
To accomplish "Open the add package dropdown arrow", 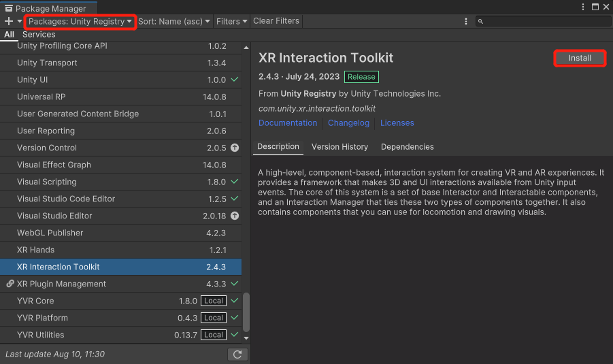I will tap(19, 22).
